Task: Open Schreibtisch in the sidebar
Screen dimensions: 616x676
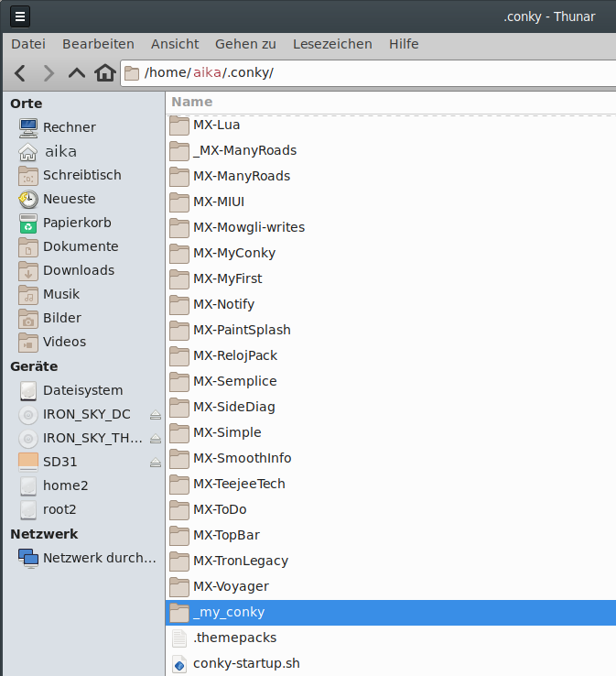Action: coord(70,176)
